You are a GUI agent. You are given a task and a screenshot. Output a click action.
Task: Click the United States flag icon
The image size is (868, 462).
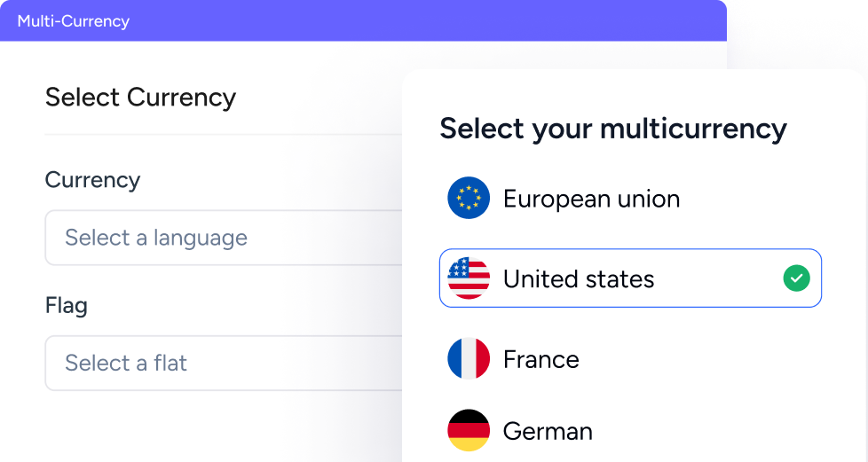[469, 278]
